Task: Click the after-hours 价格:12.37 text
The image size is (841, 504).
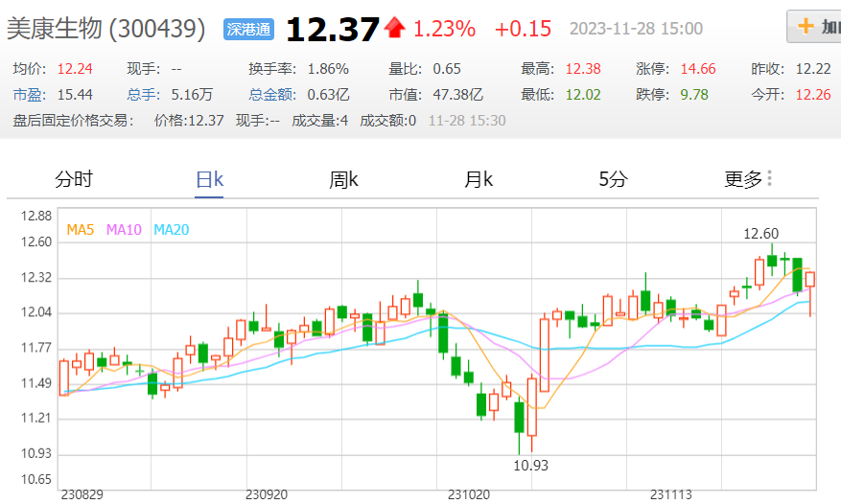Action: (189, 121)
